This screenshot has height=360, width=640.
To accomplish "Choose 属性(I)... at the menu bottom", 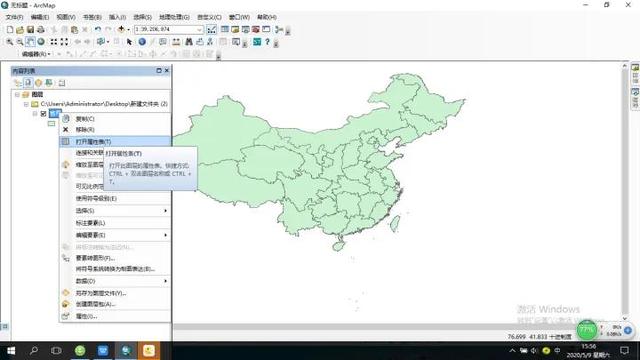I will click(115, 316).
